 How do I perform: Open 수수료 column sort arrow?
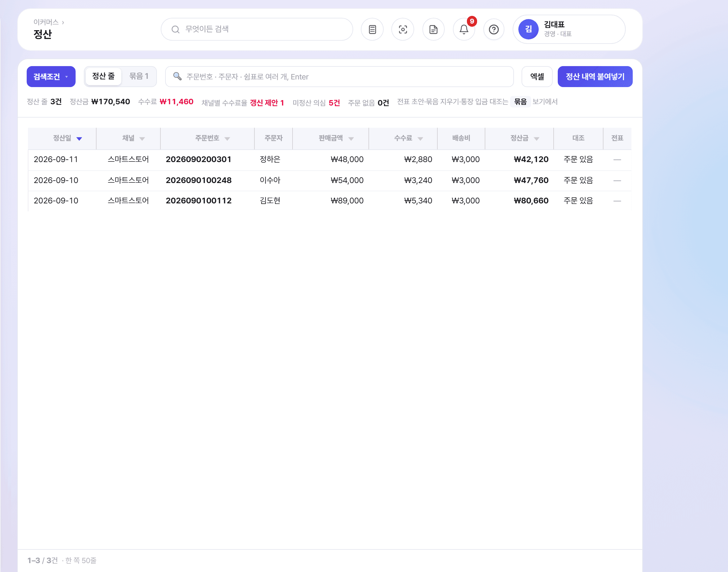point(421,139)
